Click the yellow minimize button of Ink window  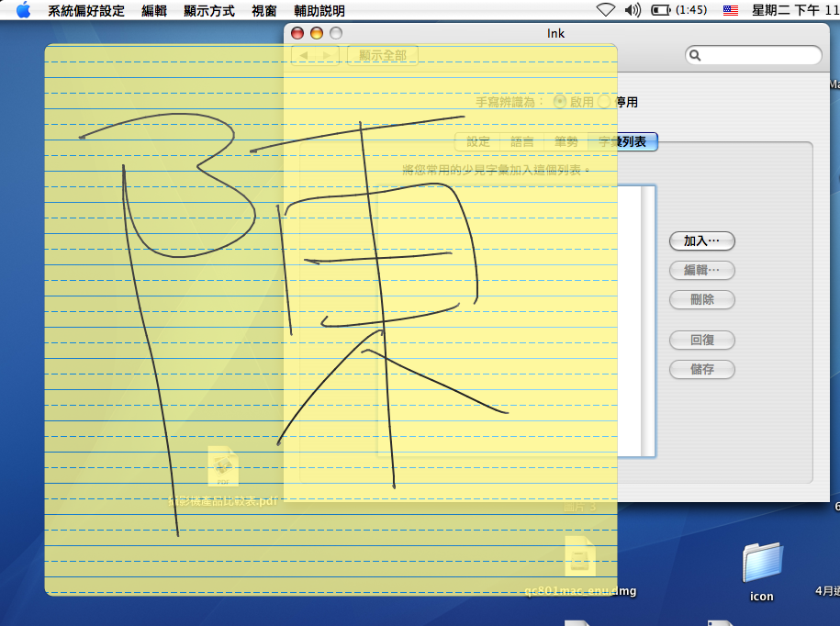(x=317, y=33)
